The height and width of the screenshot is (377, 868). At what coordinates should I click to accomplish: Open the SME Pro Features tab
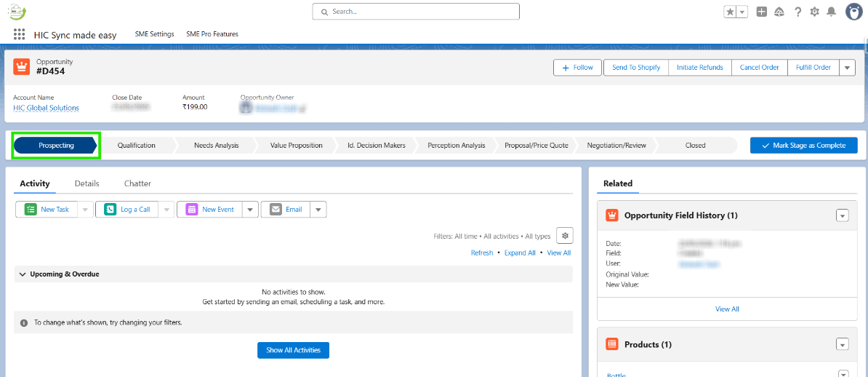(212, 34)
